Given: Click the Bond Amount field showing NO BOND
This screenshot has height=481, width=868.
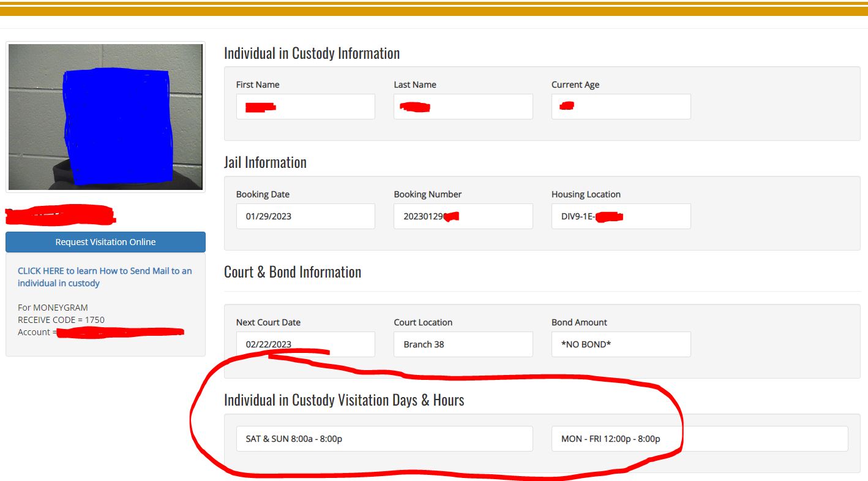Looking at the screenshot, I should click(x=620, y=344).
